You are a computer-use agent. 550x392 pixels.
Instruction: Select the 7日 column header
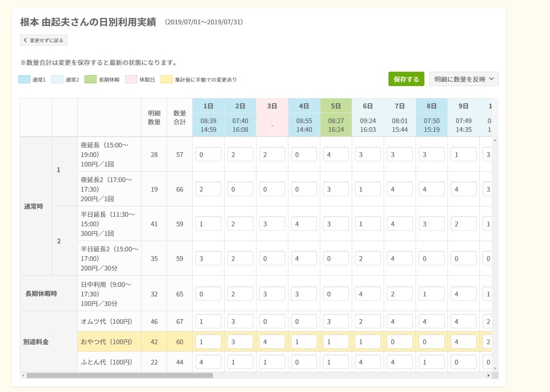[400, 106]
